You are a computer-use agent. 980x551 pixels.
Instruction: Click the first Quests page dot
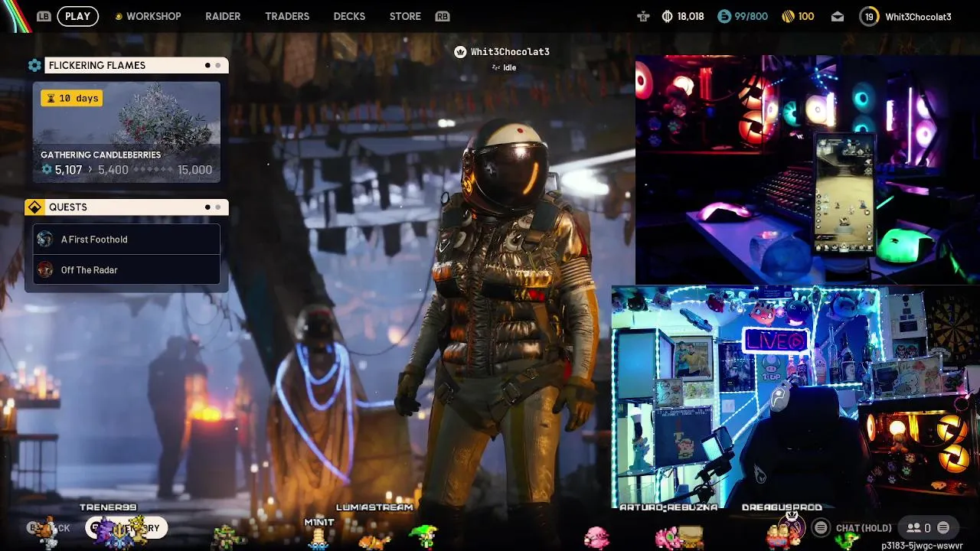tap(207, 207)
